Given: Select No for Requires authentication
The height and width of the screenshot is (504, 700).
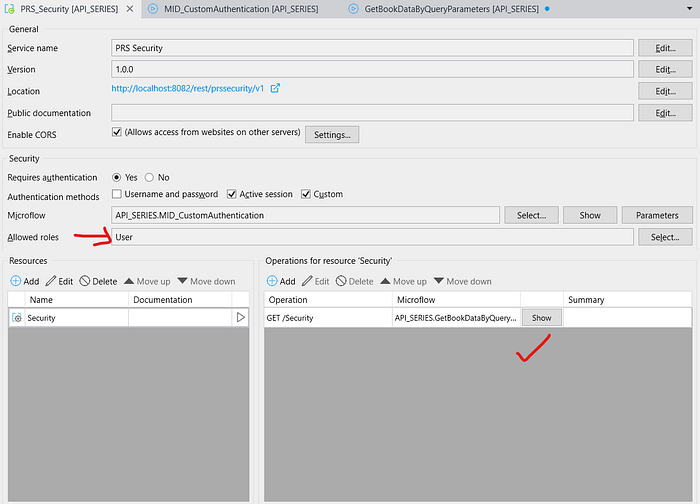Looking at the screenshot, I should pos(150,177).
